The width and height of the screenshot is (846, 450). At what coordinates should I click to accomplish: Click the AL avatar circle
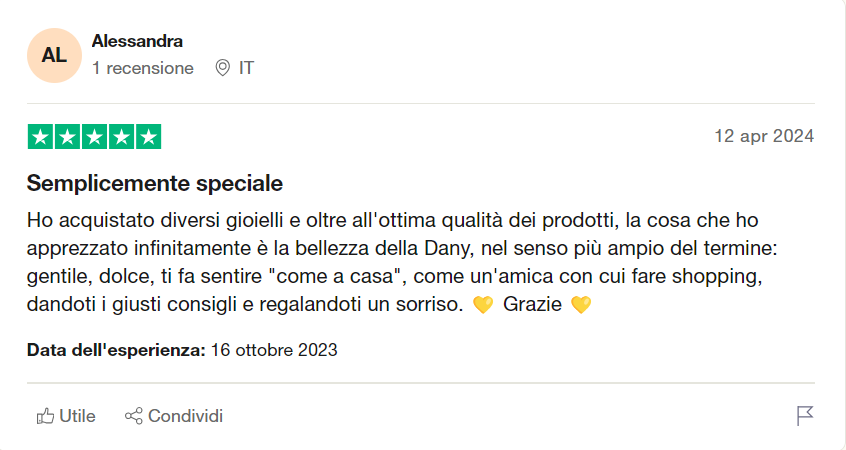(x=54, y=55)
